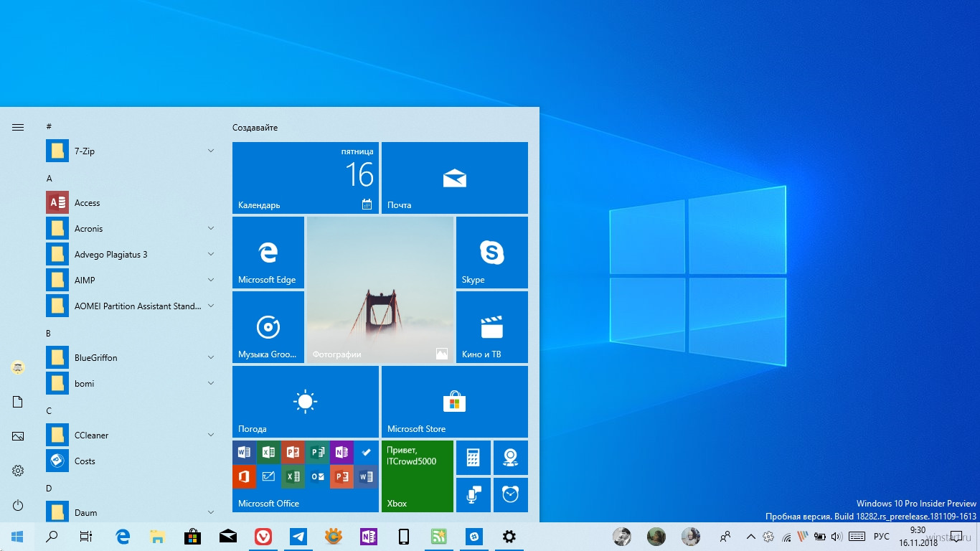Open the Кино и ТВ tile
The image size is (980, 551).
492,327
